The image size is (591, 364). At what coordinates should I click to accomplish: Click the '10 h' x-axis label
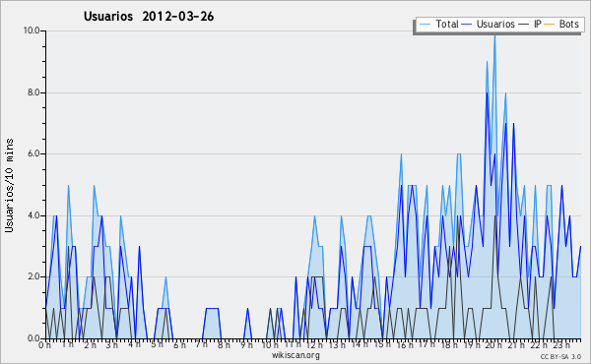click(x=270, y=345)
